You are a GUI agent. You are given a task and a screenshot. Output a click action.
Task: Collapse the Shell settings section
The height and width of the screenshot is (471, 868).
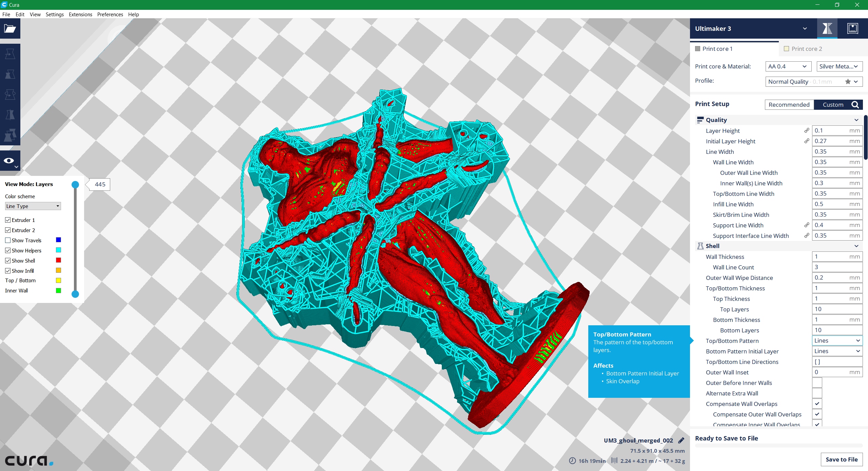[x=856, y=246]
